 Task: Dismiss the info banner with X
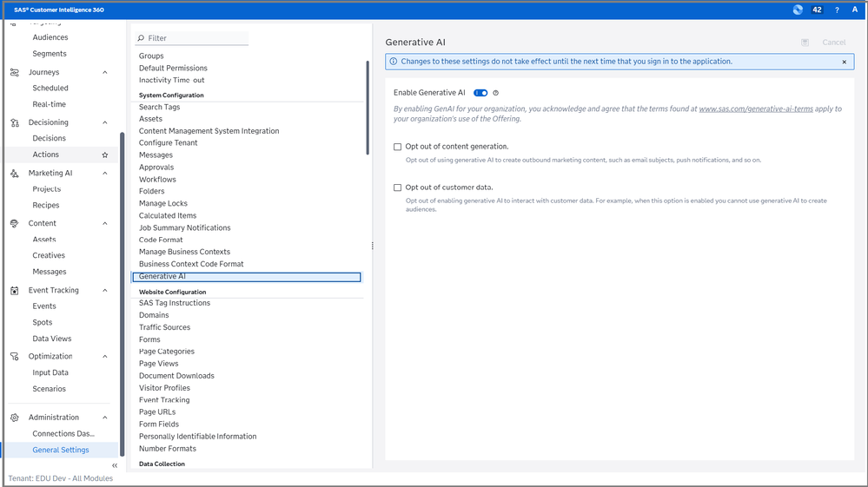tap(845, 62)
